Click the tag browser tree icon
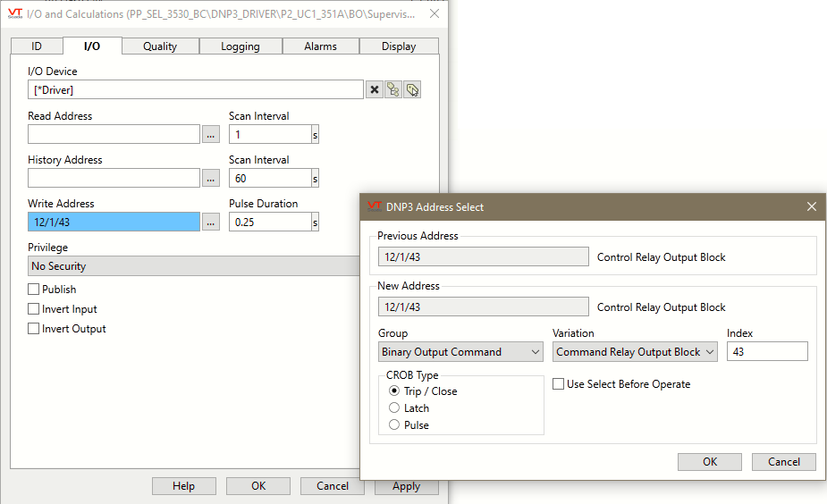The height and width of the screenshot is (504, 827). pyautogui.click(x=393, y=90)
